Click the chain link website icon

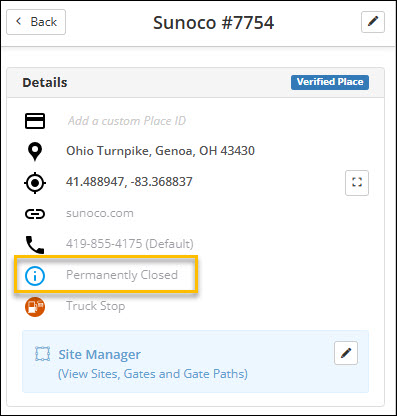[x=35, y=214]
